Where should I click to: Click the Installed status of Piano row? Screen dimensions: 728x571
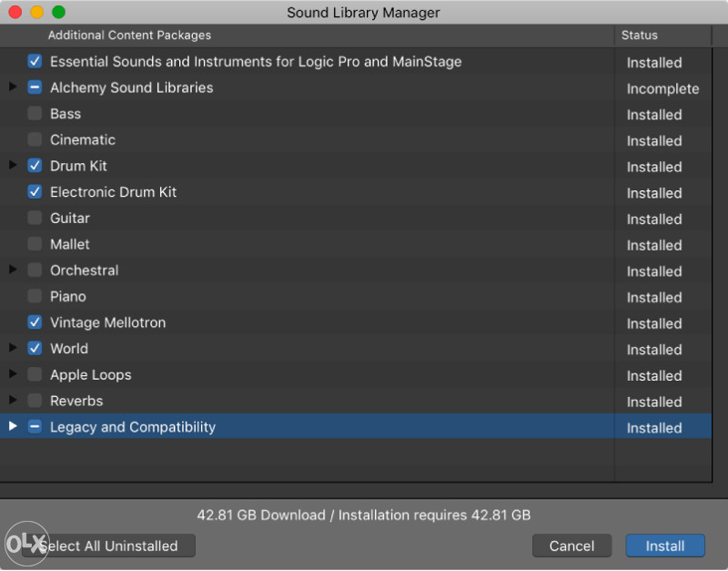654,298
